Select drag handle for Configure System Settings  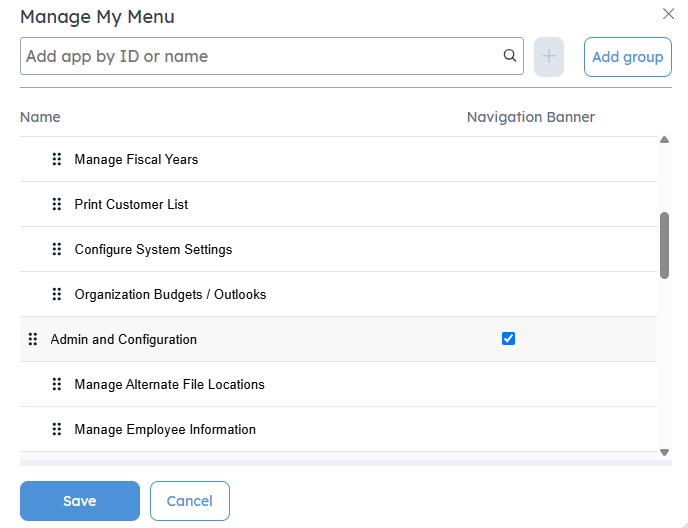(x=57, y=249)
